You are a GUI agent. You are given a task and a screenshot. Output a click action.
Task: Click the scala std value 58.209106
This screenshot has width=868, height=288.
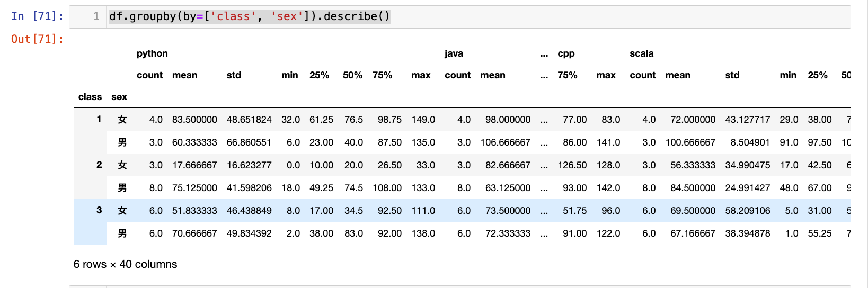point(747,211)
